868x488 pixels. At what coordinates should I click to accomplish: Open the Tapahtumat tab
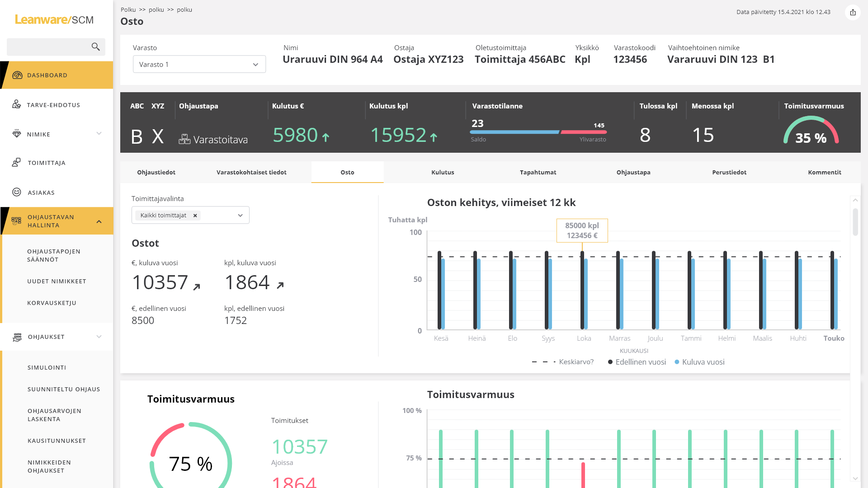click(538, 172)
